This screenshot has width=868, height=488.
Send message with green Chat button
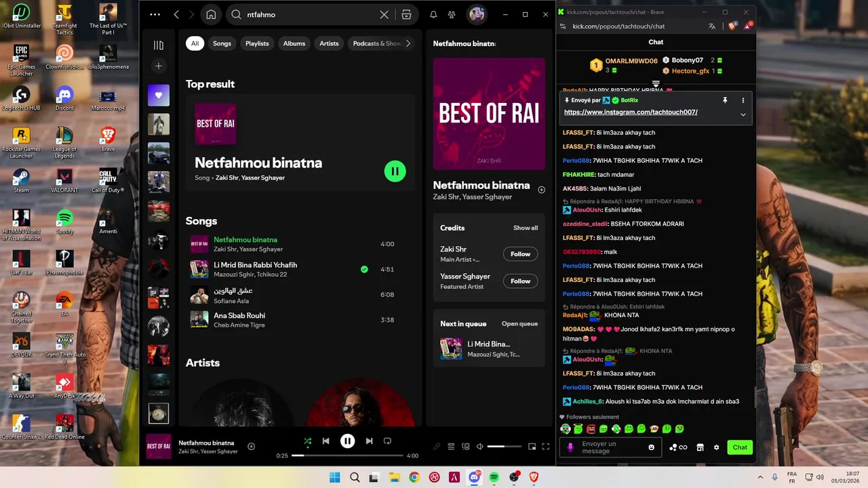click(740, 447)
